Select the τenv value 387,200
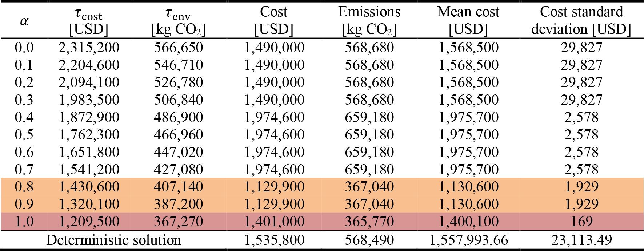The image size is (644, 251). click(178, 204)
